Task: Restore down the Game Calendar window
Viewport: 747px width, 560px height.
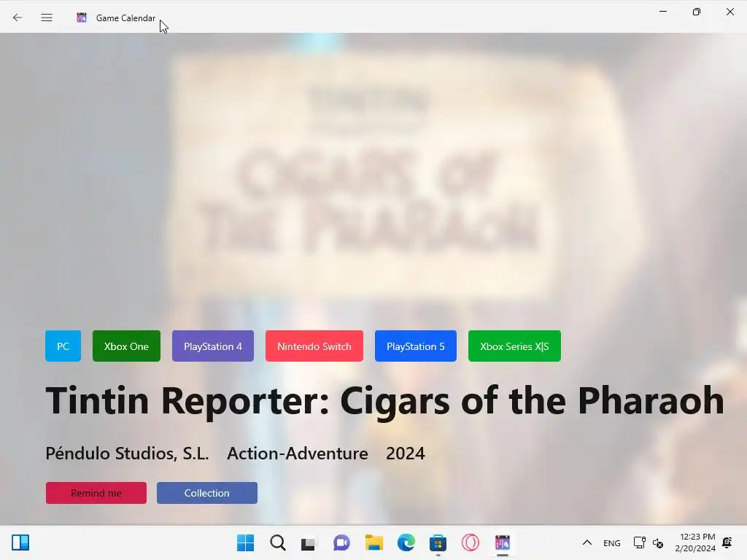Action: pyautogui.click(x=697, y=12)
